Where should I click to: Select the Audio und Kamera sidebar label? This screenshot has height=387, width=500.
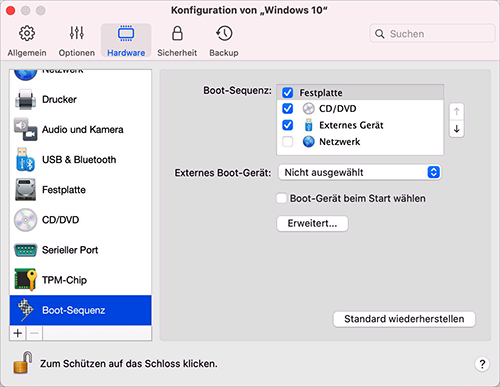pos(83,129)
